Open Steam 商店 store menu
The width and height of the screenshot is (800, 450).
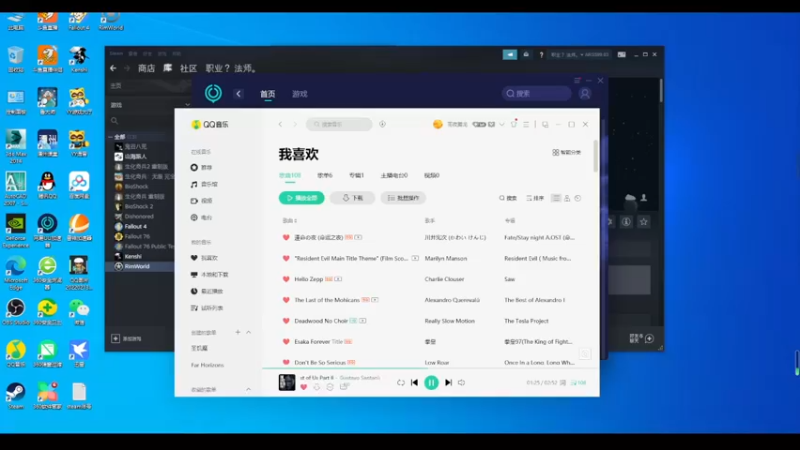coord(146,68)
